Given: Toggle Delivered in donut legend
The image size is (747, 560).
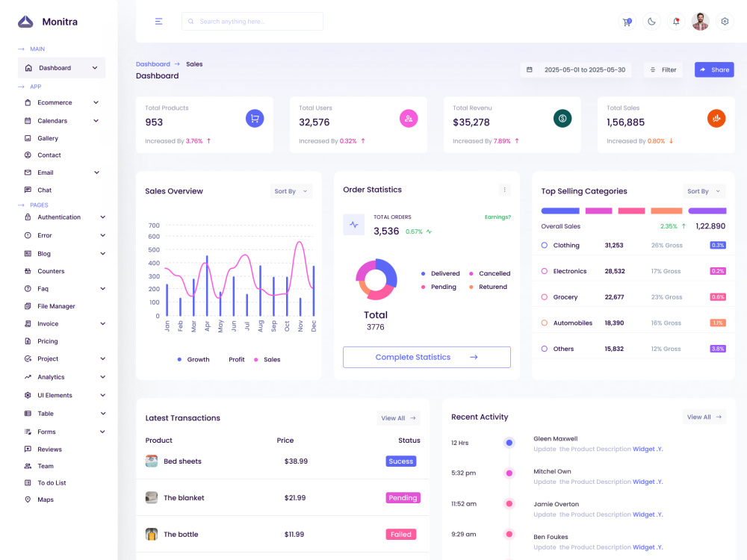Looking at the screenshot, I should 440,273.
